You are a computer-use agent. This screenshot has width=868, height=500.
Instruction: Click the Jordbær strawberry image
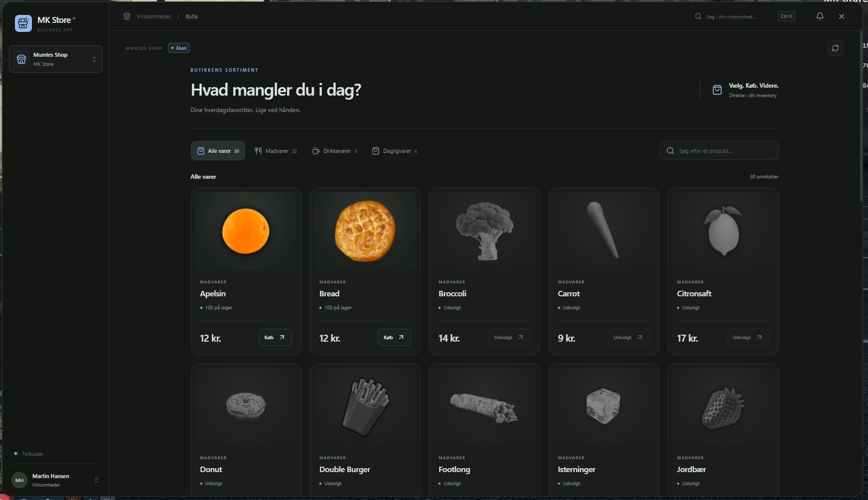(723, 407)
